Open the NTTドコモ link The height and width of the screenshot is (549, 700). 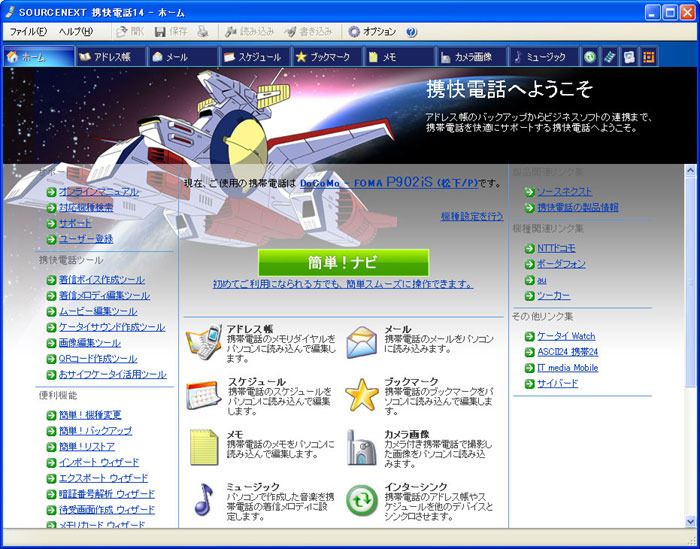click(x=556, y=248)
